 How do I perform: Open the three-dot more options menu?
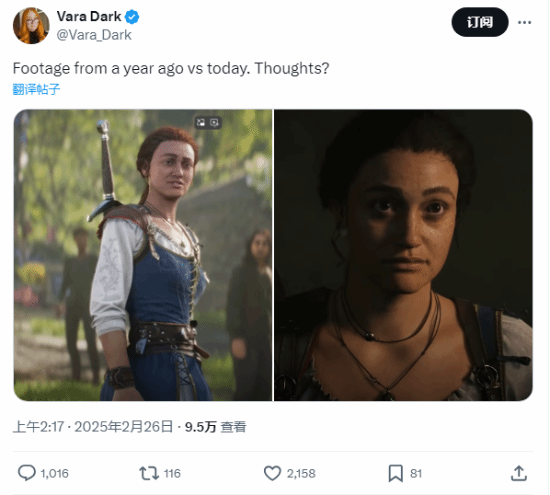pos(524,22)
